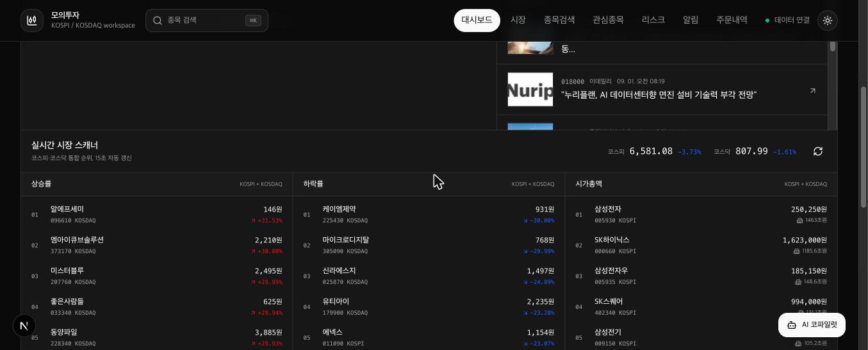The height and width of the screenshot is (350, 868).
Task: Click the 시가총액 column header
Action: [589, 184]
